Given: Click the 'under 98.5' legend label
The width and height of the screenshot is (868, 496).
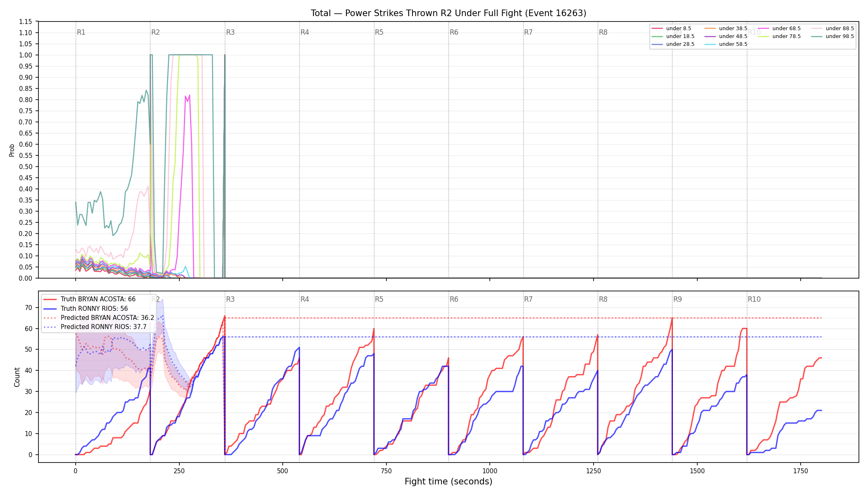Looking at the screenshot, I should [840, 36].
